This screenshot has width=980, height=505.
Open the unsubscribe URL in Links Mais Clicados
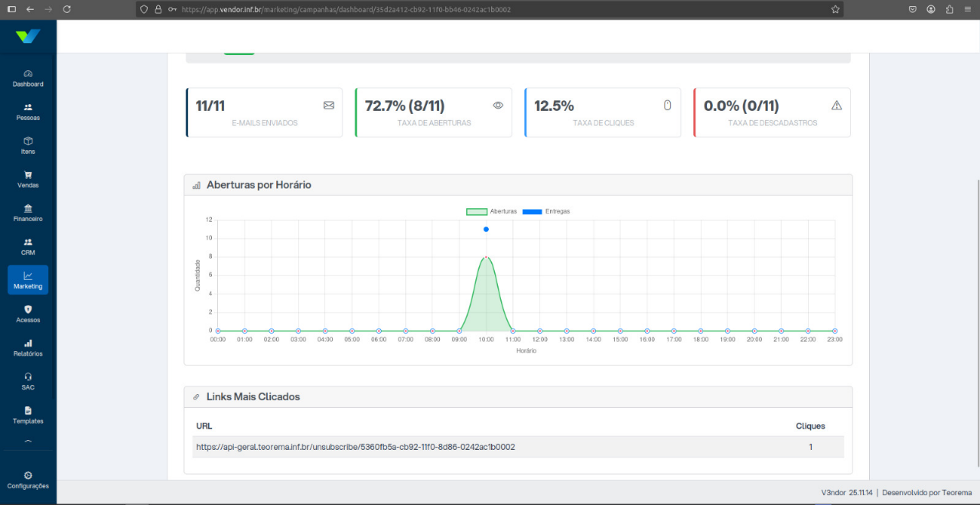355,447
